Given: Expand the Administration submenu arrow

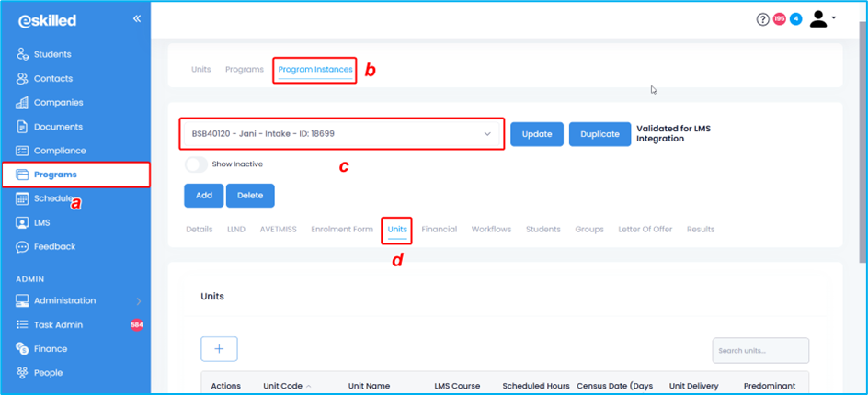Looking at the screenshot, I should [139, 301].
